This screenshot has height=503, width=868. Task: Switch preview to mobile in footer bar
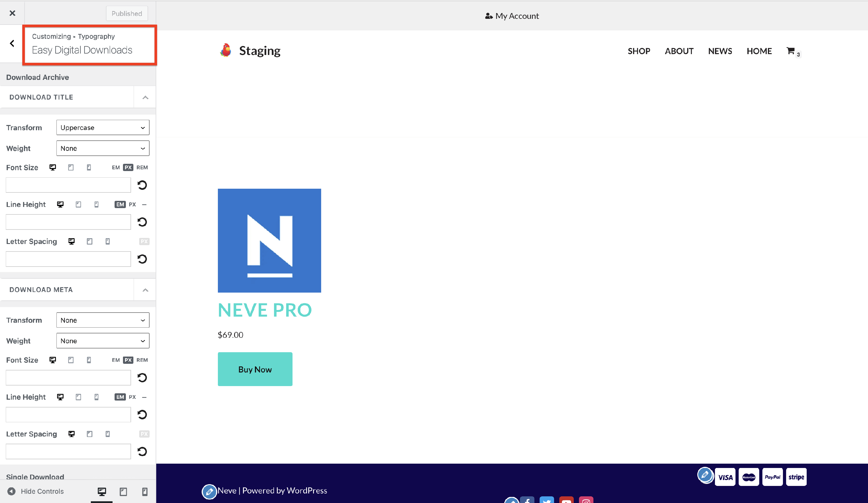click(145, 492)
